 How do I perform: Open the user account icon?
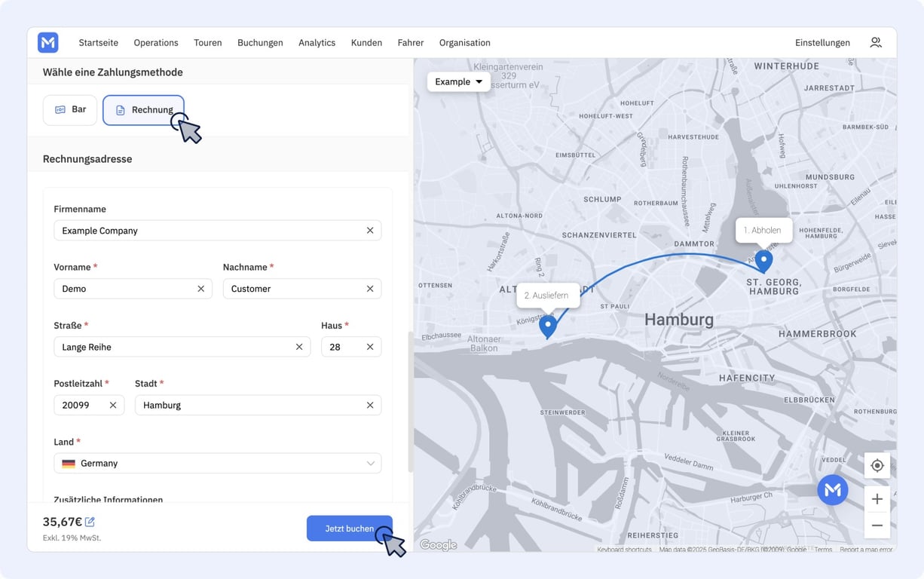click(x=876, y=43)
